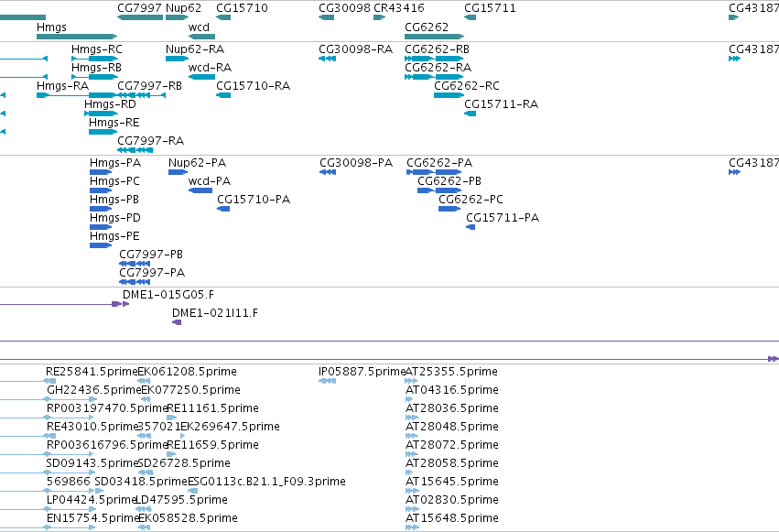Select the DME1-021I11.F feature
The height and width of the screenshot is (532, 779).
177,322
